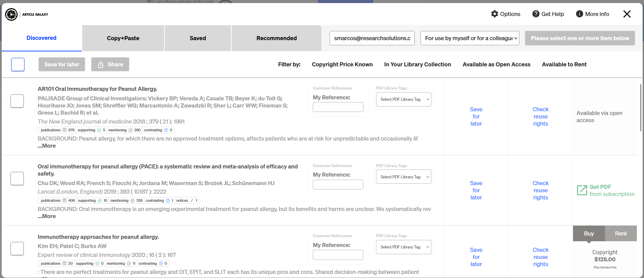Image resolution: width=644 pixels, height=278 pixels.
Task: Click the Get Help question mark icon
Action: coord(536,14)
